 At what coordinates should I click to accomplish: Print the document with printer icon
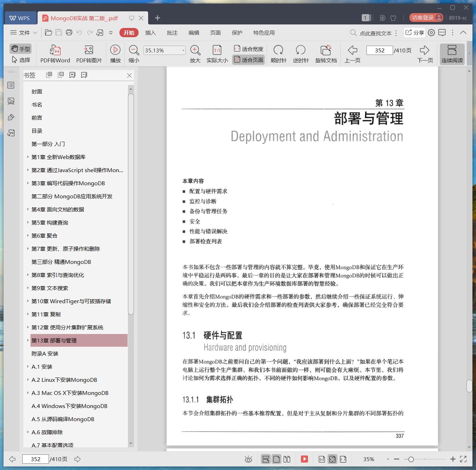(69, 33)
